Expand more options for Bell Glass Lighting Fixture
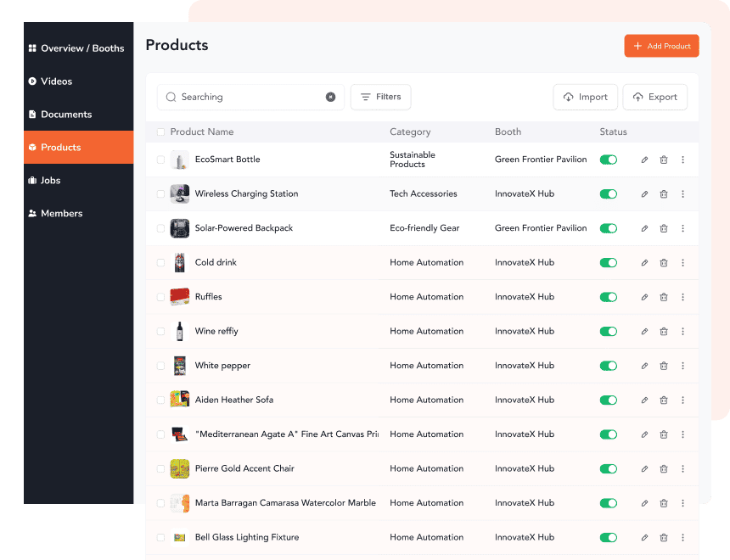 (682, 538)
